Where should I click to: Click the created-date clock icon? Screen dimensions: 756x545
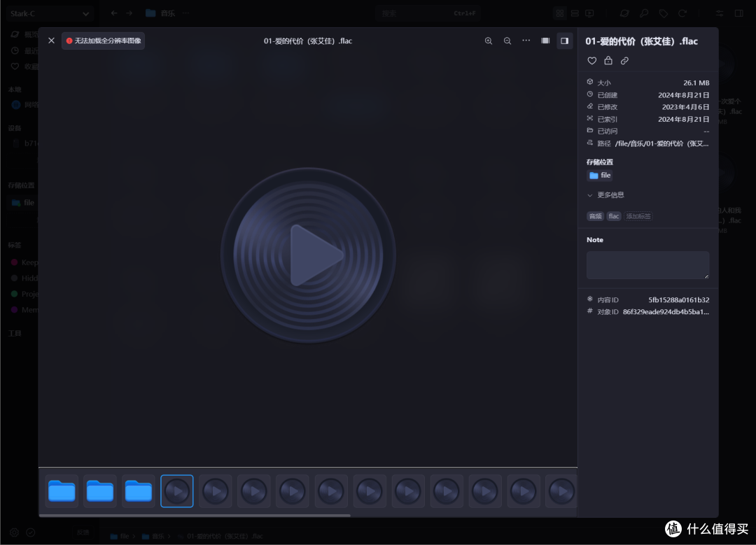click(589, 94)
